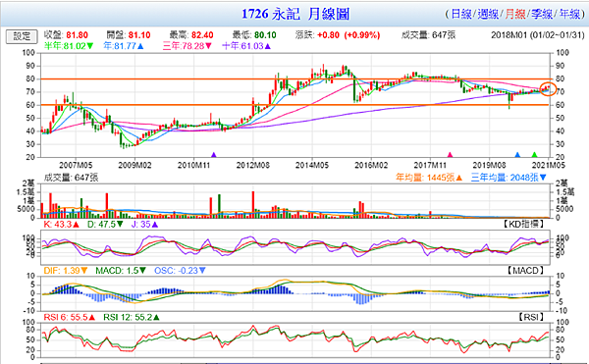The image size is (589, 364).
Task: Click the 2017M11 date label on the time axis
Action: coord(430,165)
